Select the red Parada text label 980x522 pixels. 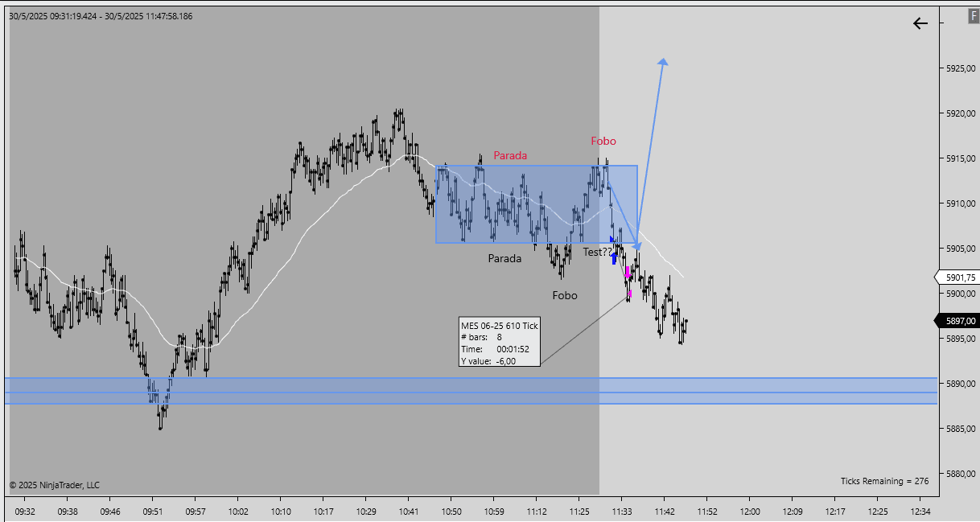tap(510, 155)
